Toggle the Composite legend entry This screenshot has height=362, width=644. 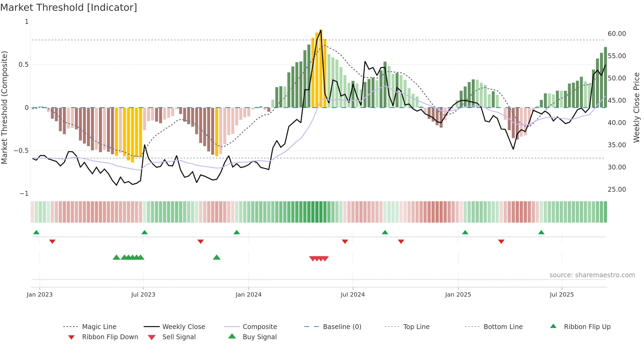[x=250, y=327]
